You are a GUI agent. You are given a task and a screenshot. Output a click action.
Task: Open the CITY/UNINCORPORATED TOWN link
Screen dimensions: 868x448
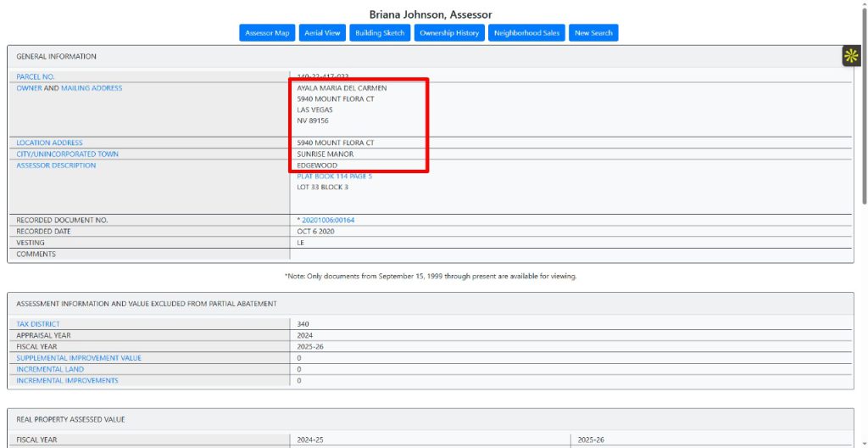coord(68,154)
